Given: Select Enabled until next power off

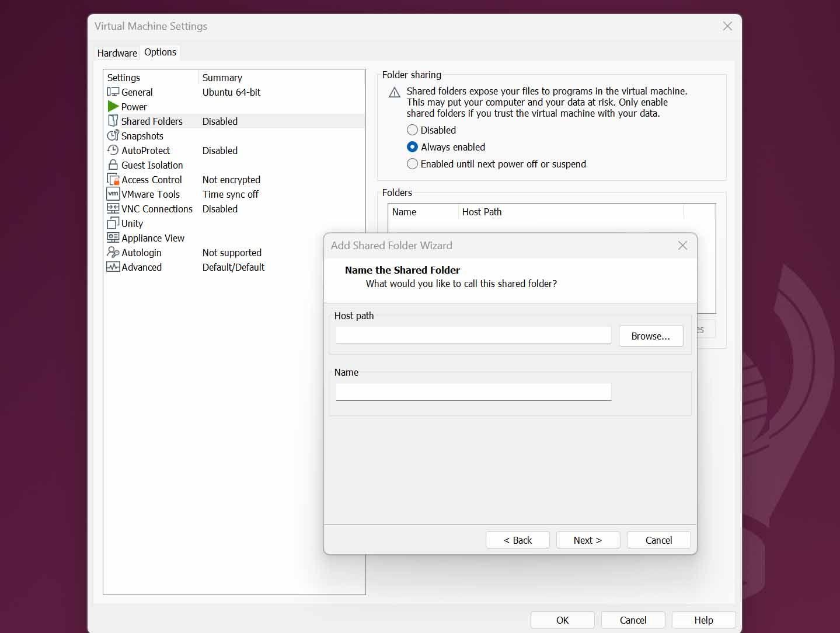Looking at the screenshot, I should [496, 164].
